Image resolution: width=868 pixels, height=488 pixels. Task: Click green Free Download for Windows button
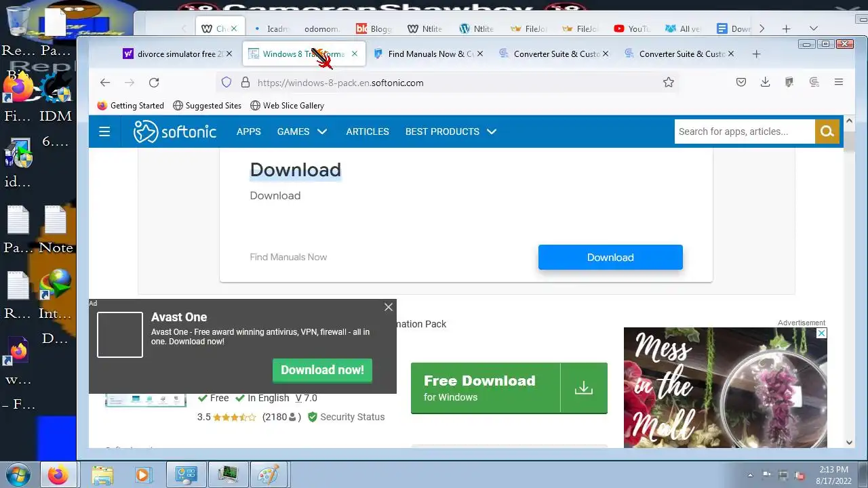pyautogui.click(x=509, y=388)
